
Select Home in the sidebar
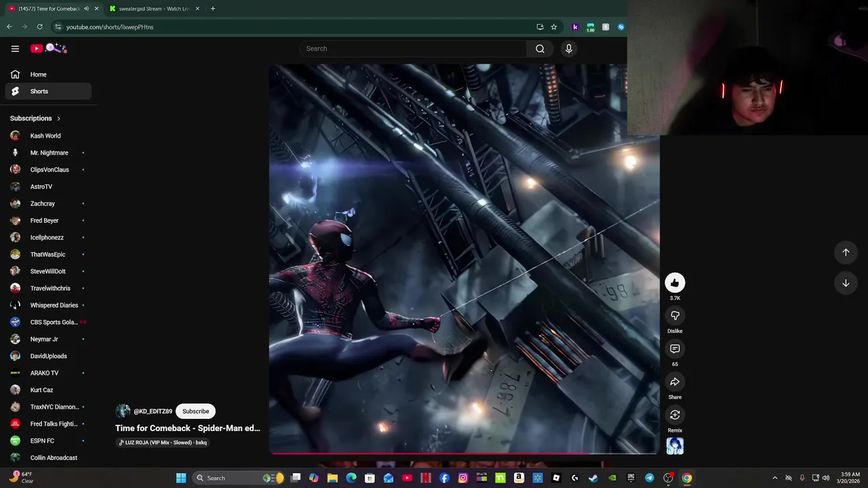coord(48,75)
